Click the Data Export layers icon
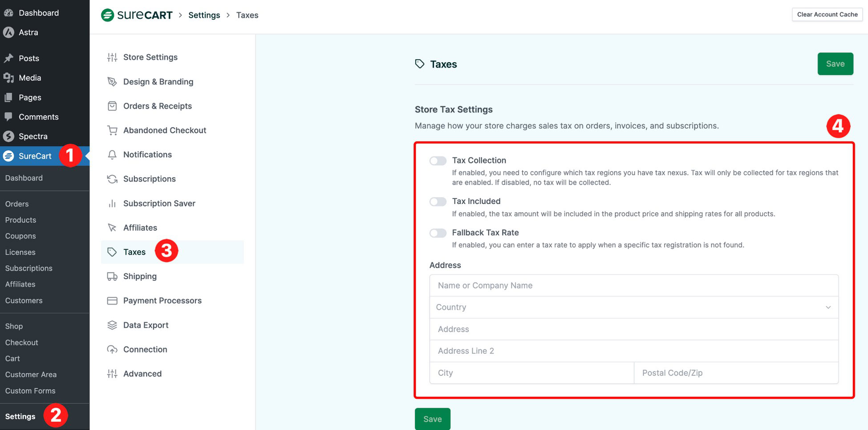This screenshot has width=868, height=430. 112,325
